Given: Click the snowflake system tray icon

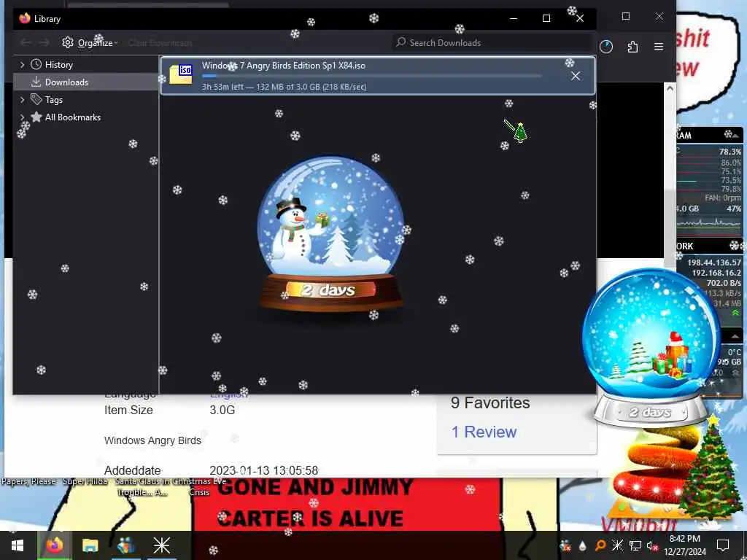Looking at the screenshot, I should click(617, 545).
